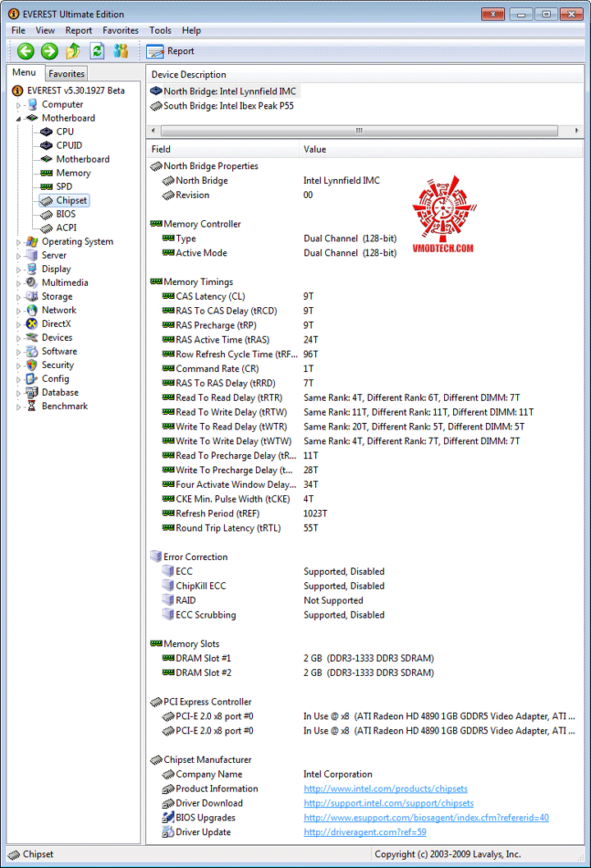
Task: Click the Computer icon in tree
Action: 32,104
